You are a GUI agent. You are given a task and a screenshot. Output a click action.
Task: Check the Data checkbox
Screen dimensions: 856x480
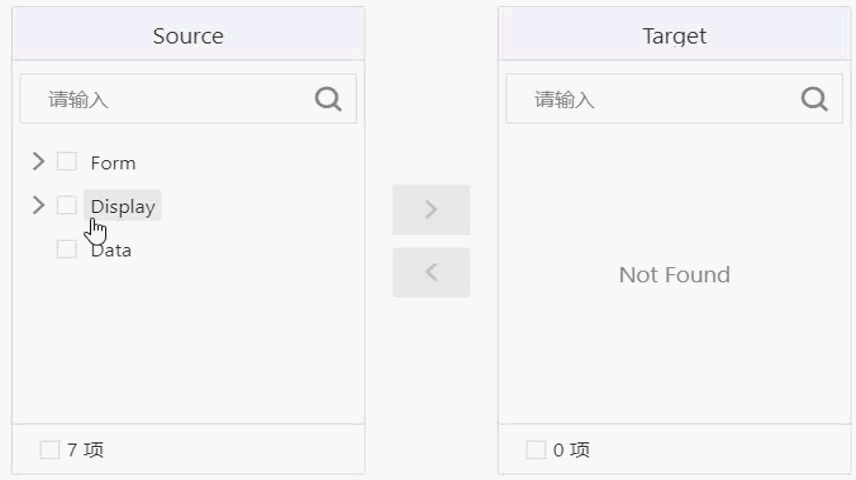(x=67, y=249)
